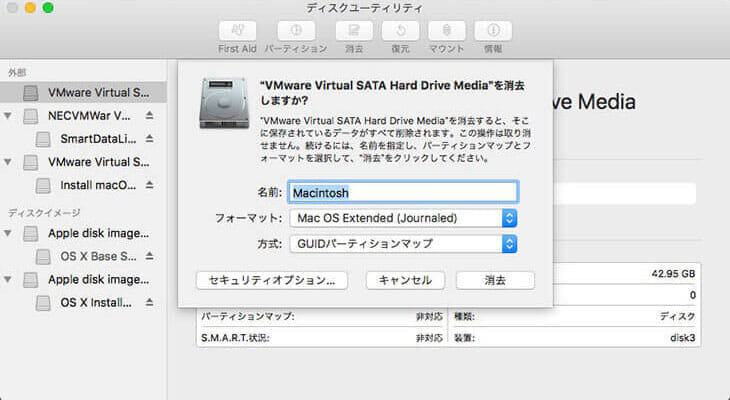Viewport: 730px width, 400px height.
Task: Click the disk3 device value
Action: point(683,338)
